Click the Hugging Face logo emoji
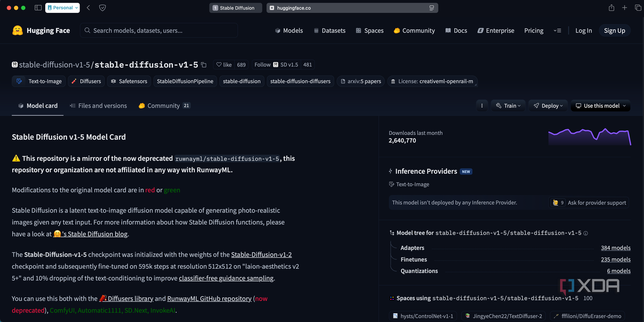The width and height of the screenshot is (644, 322). click(18, 30)
